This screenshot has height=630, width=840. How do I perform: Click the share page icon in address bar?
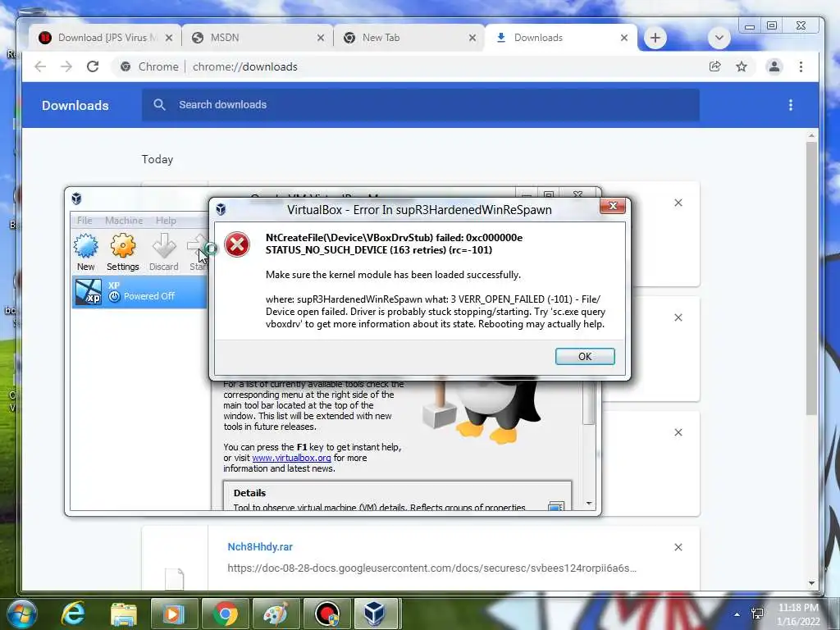coord(714,66)
